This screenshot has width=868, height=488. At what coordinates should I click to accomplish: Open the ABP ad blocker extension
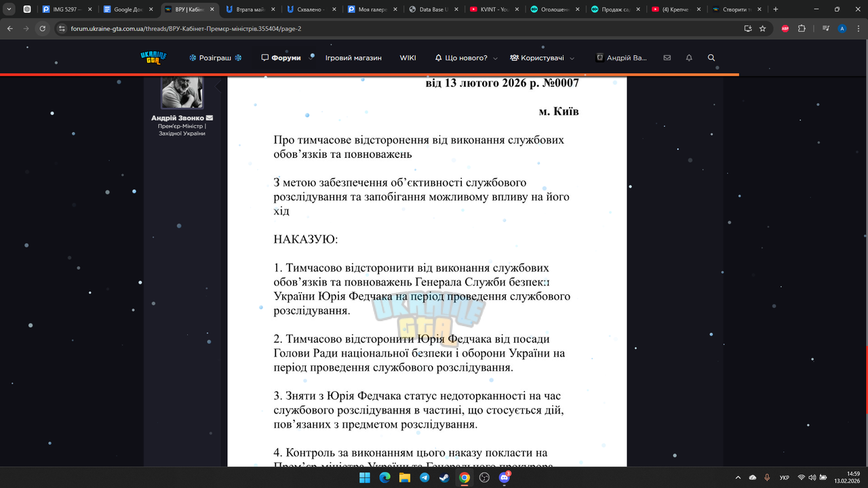coord(785,28)
